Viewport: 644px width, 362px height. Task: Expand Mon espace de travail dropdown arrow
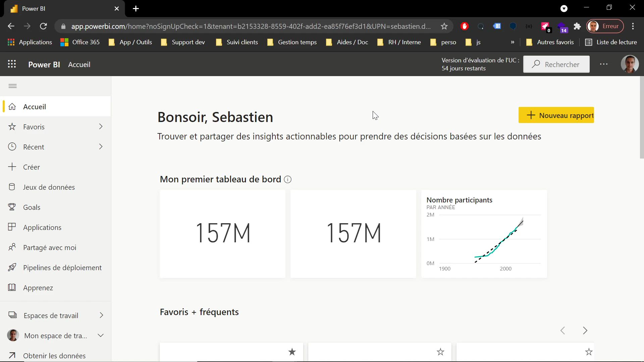tap(100, 336)
